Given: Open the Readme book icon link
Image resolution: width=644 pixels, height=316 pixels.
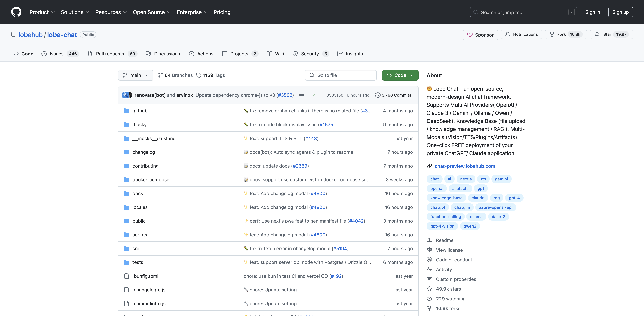Looking at the screenshot, I should (x=429, y=240).
